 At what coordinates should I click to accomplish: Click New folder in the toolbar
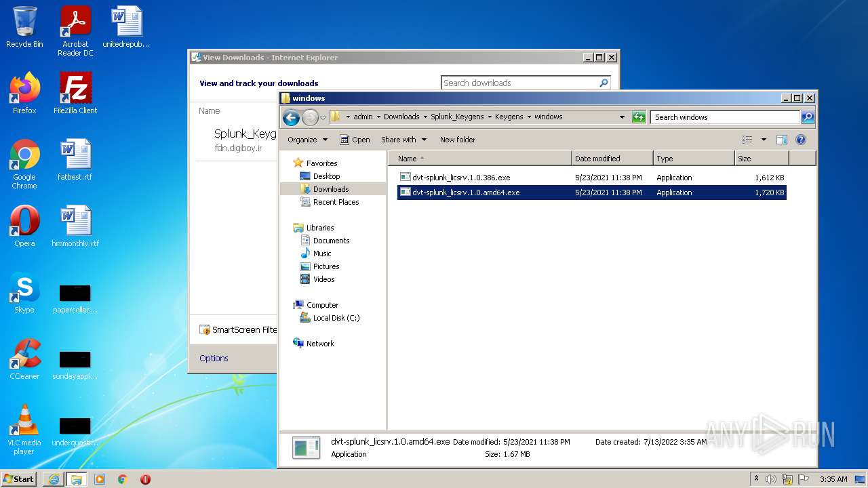point(458,140)
